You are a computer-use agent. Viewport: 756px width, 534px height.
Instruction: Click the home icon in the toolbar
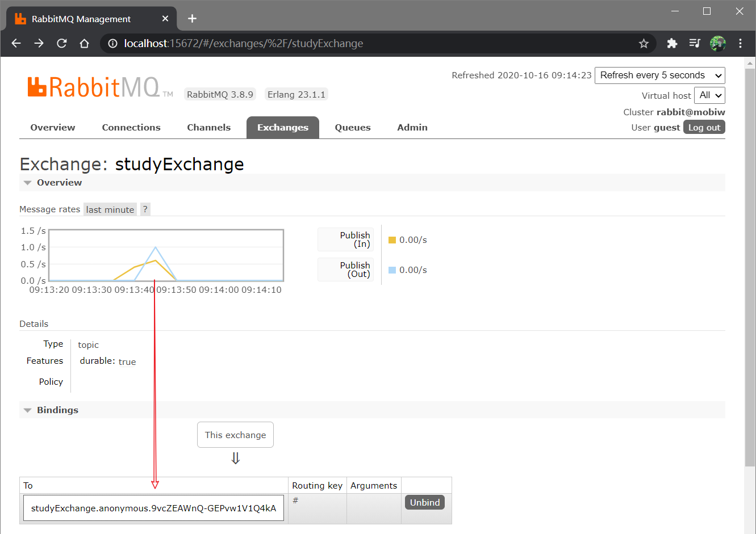[85, 43]
